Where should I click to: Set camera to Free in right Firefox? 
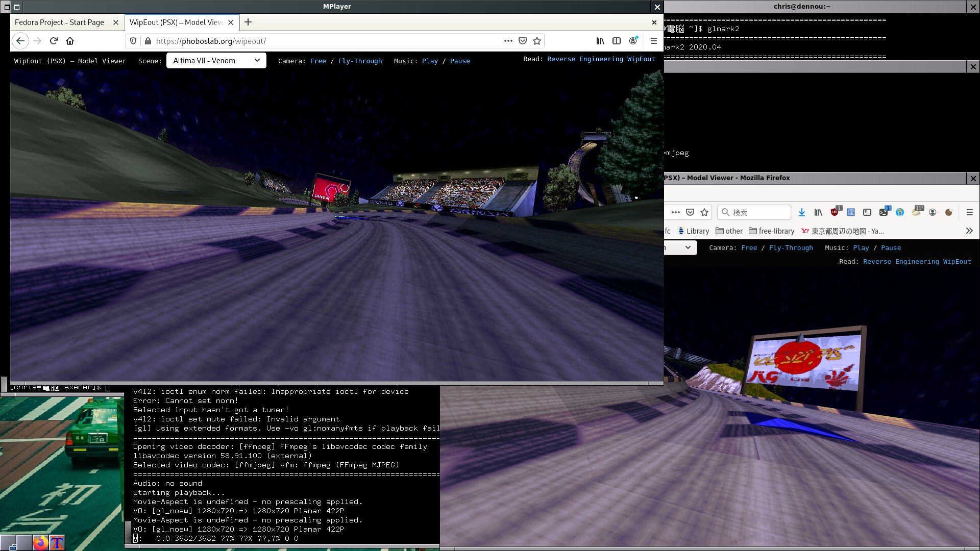pos(749,248)
